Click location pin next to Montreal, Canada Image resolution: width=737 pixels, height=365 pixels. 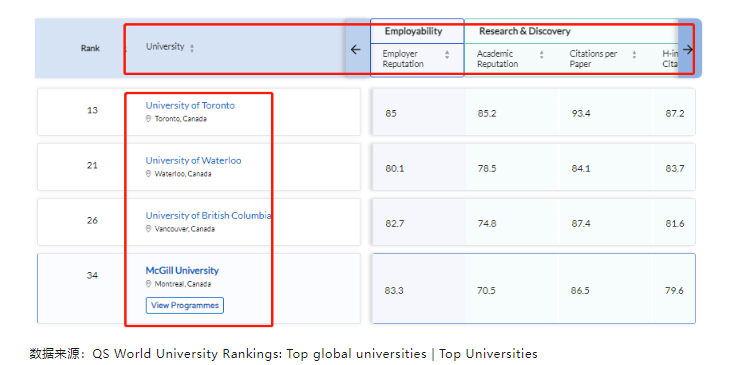click(149, 284)
